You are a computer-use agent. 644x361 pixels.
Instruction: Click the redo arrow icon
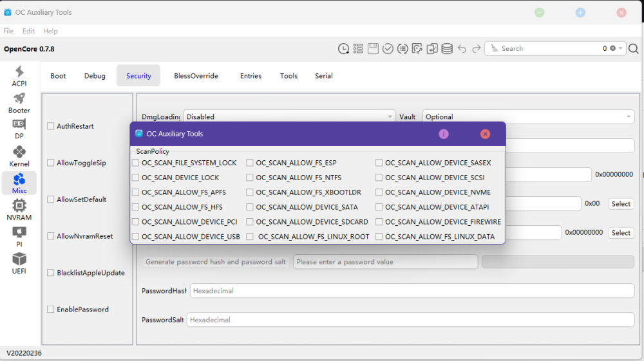pos(477,49)
